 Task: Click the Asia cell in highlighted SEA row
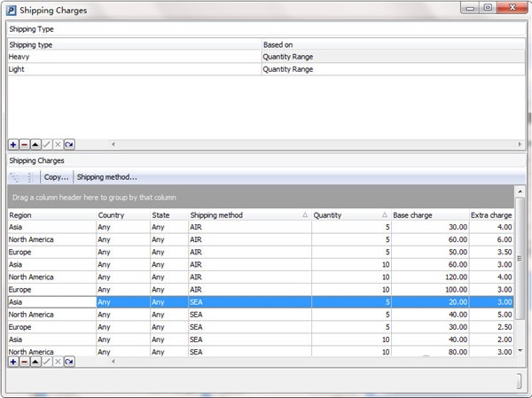(52, 302)
